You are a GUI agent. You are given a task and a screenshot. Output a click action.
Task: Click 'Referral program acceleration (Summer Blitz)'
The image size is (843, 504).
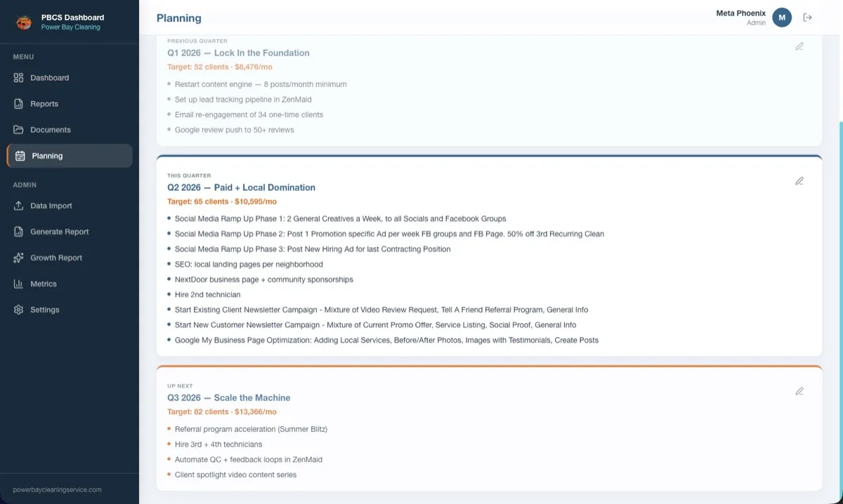251,429
